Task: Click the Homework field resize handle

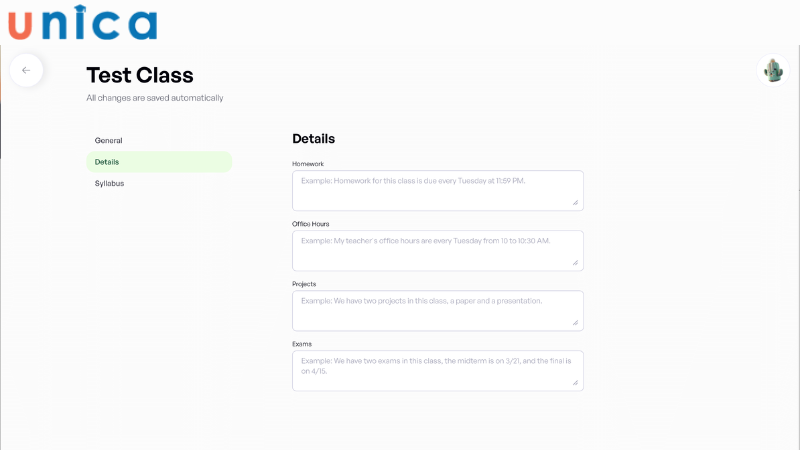Action: tap(575, 203)
